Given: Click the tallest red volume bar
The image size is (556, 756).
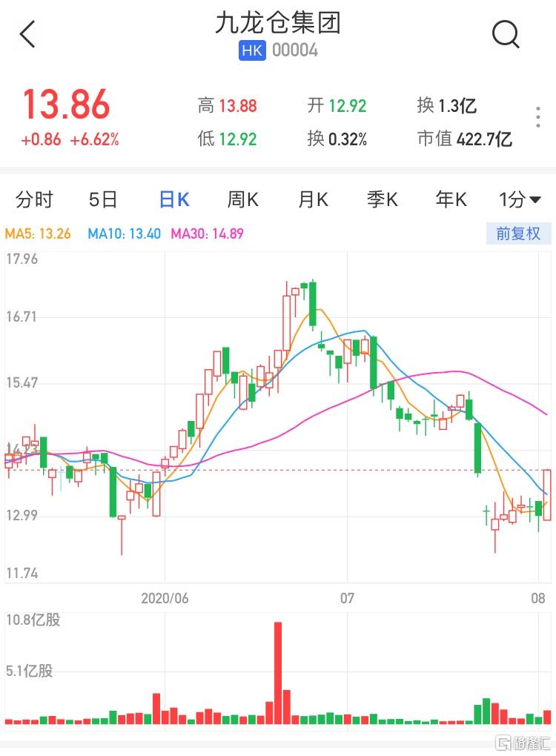Looking at the screenshot, I should 278,672.
